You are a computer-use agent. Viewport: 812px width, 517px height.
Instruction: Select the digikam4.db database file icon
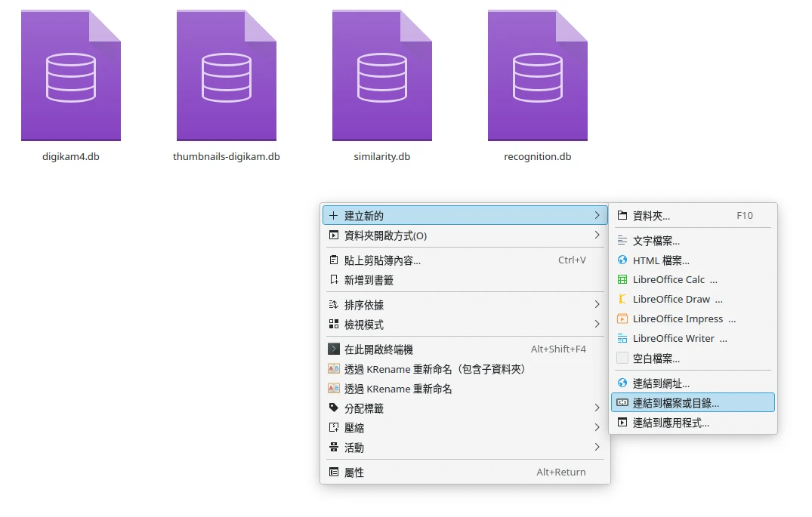tap(71, 75)
